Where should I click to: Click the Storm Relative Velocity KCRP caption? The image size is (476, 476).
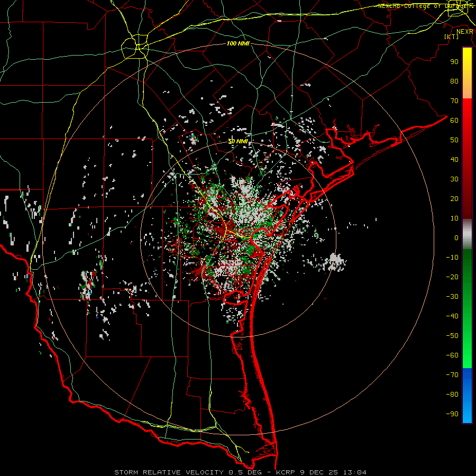coord(240,472)
